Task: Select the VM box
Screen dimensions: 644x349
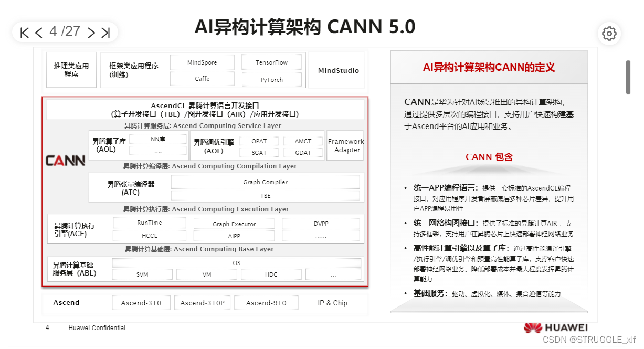Action: point(206,274)
